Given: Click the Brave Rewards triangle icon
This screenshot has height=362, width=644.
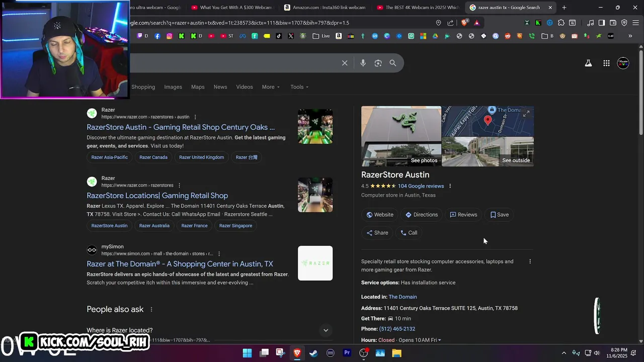Looking at the screenshot, I should (476, 23).
